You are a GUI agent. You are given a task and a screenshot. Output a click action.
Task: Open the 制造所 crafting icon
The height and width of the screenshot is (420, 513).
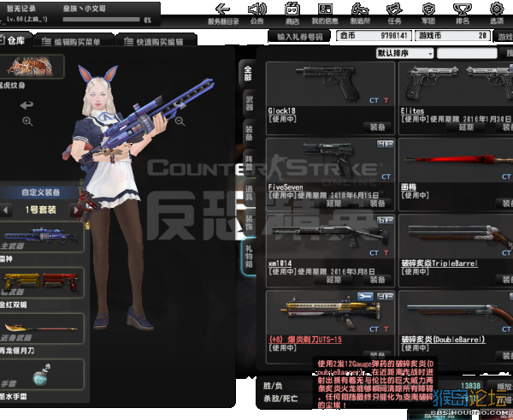360,9
